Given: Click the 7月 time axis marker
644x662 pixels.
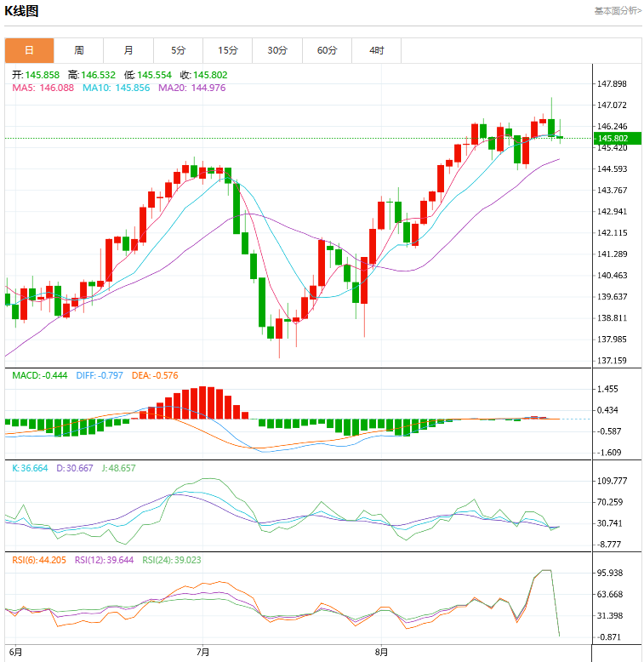Looking at the screenshot, I should pos(202,653).
